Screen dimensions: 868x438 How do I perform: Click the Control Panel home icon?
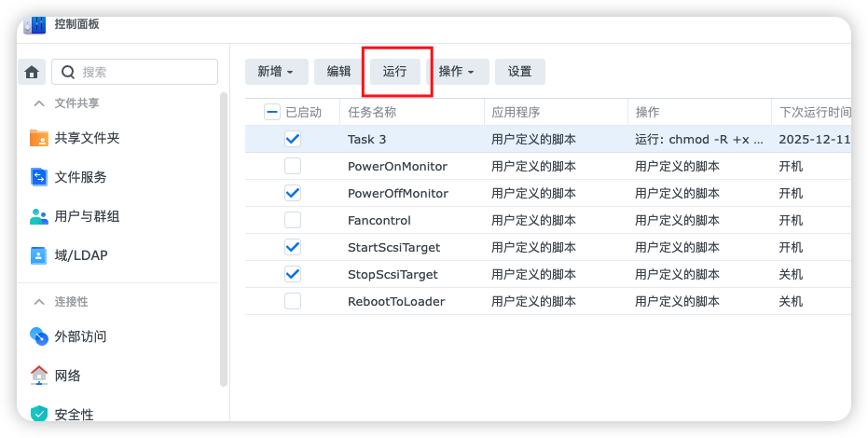32,72
